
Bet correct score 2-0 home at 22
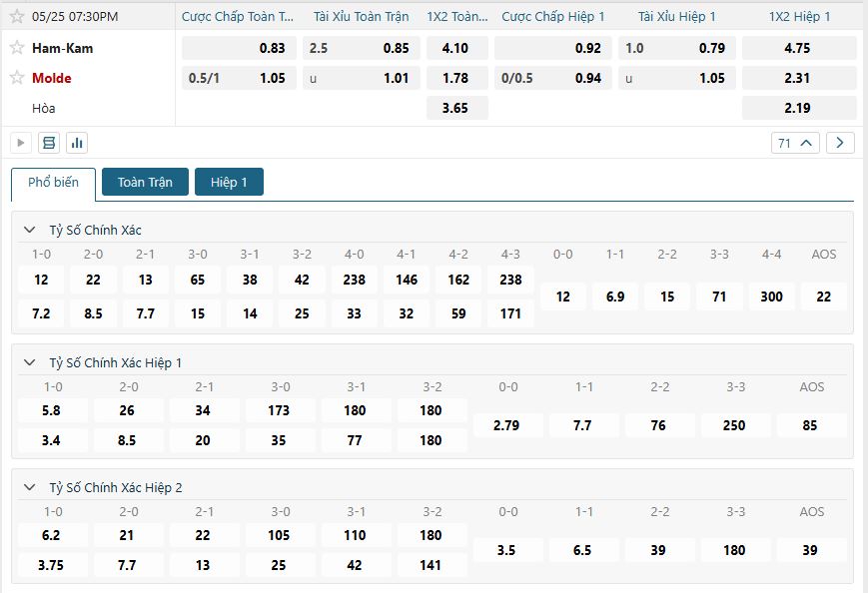[93, 280]
